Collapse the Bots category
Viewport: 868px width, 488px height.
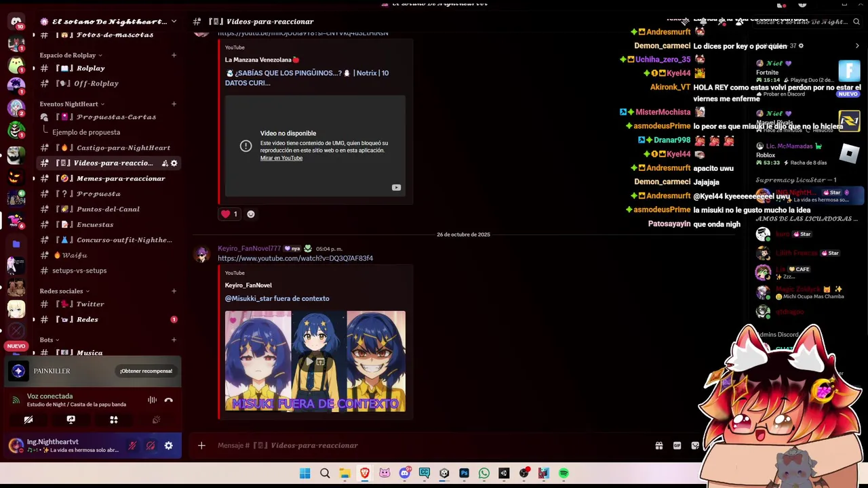pyautogui.click(x=50, y=340)
